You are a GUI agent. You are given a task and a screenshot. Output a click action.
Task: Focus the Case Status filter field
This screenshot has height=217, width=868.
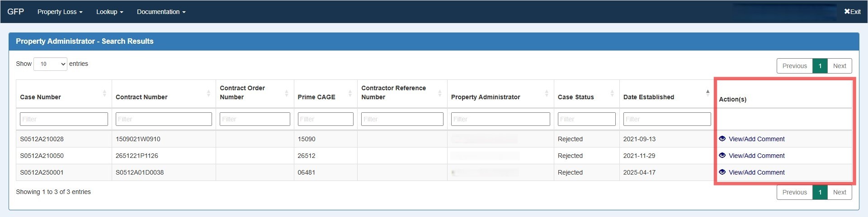587,119
